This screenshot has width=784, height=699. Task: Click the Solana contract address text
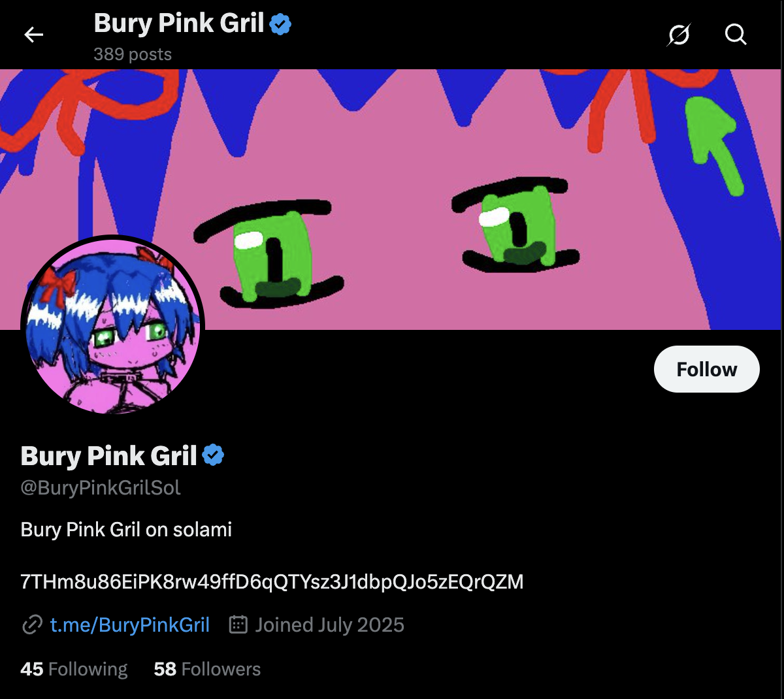point(272,581)
